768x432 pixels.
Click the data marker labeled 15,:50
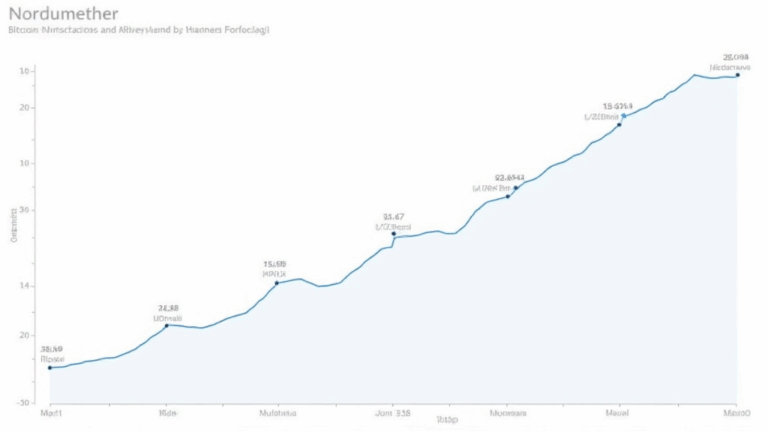click(x=277, y=283)
